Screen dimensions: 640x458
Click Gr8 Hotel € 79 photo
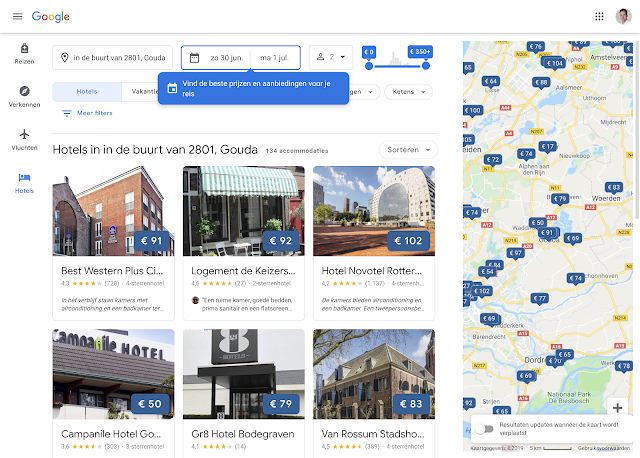(x=244, y=374)
